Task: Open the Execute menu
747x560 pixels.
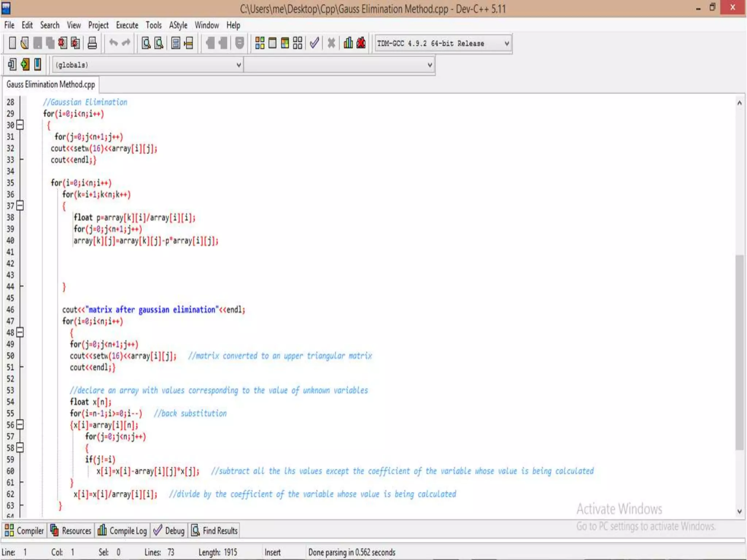Action: [127, 25]
